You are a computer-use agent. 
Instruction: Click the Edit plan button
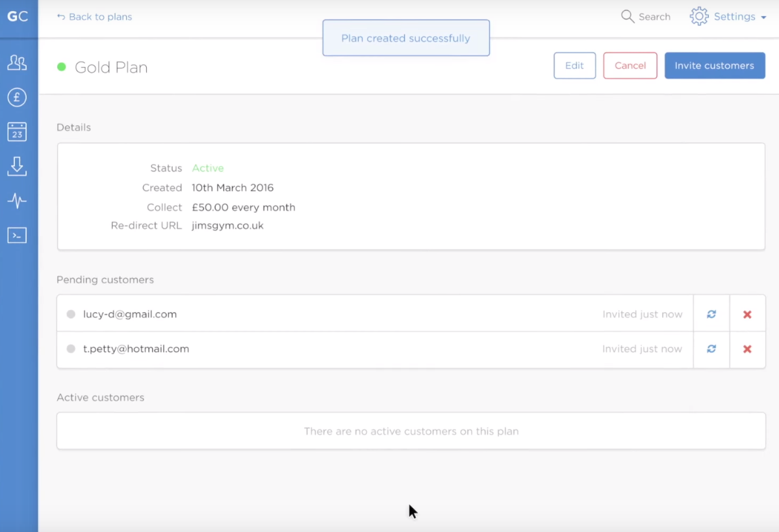(575, 66)
